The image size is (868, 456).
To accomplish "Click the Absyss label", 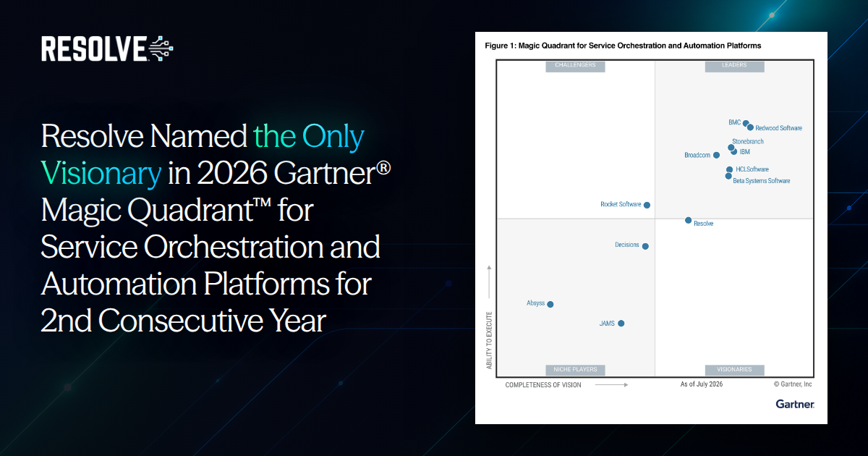I will pos(535,303).
